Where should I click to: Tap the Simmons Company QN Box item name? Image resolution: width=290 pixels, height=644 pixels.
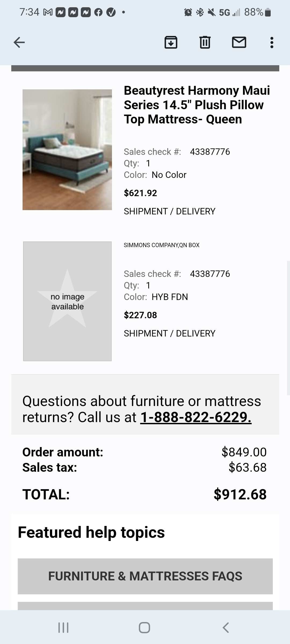[x=161, y=245]
